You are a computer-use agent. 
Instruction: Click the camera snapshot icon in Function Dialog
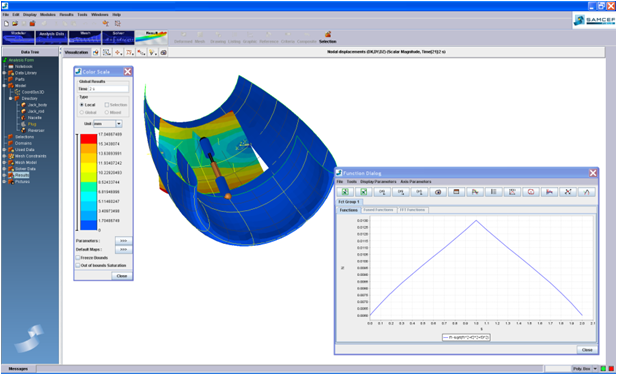pos(438,192)
